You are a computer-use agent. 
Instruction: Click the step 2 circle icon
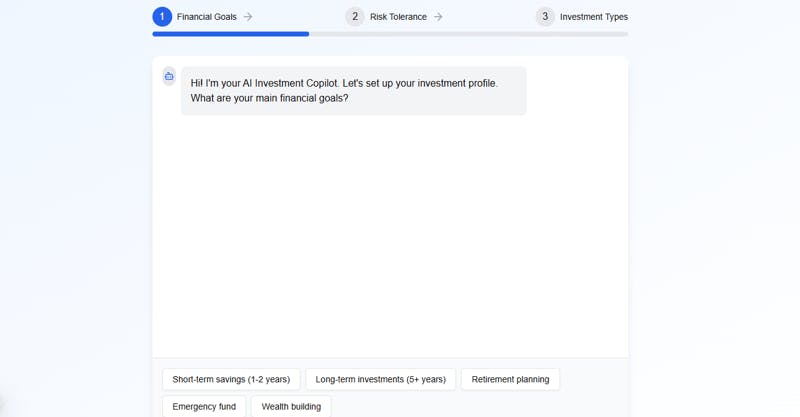[x=355, y=17]
